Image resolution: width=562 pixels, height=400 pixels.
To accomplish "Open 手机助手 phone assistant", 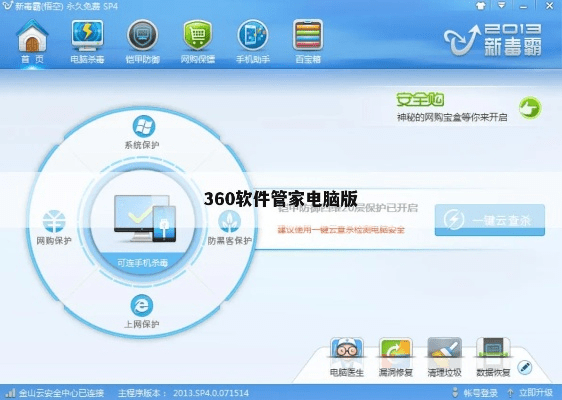I will tap(253, 42).
